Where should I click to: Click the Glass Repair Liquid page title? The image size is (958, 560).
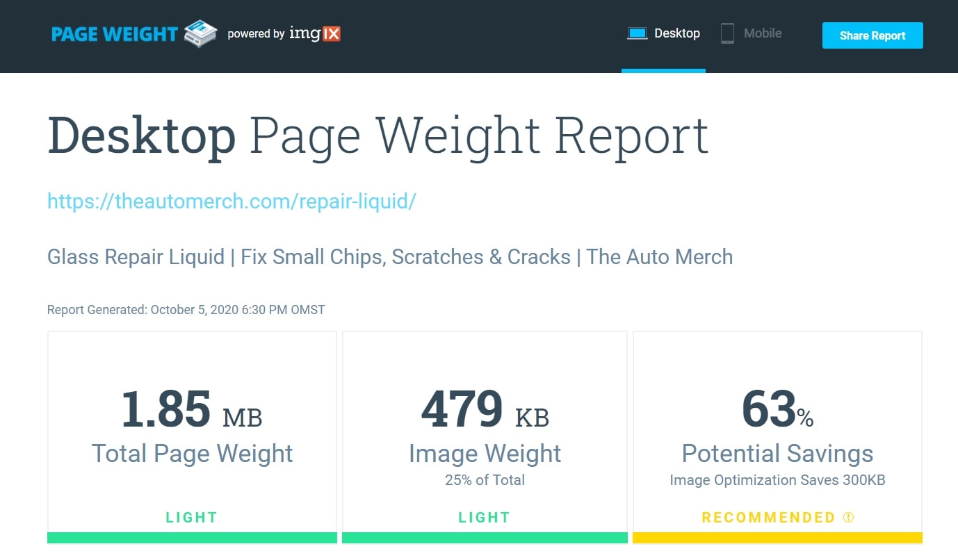pyautogui.click(x=390, y=257)
